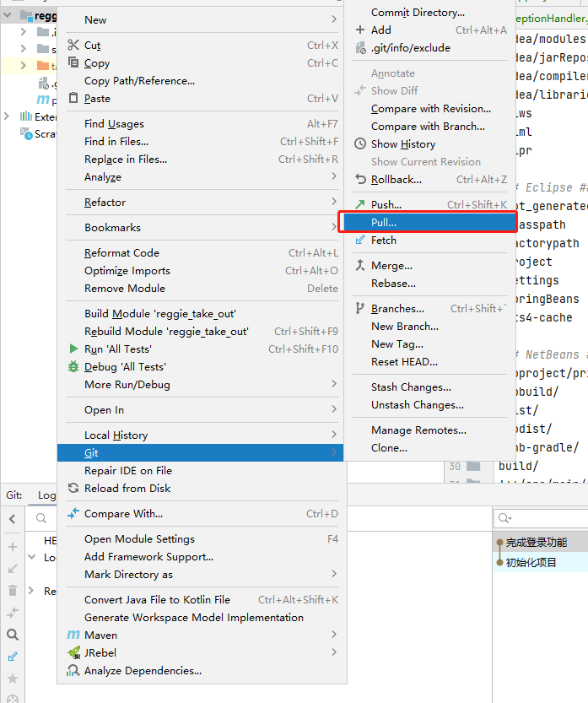The height and width of the screenshot is (703, 588).
Task: Click the Debug 'All Tests' bug icon
Action: pos(73,366)
